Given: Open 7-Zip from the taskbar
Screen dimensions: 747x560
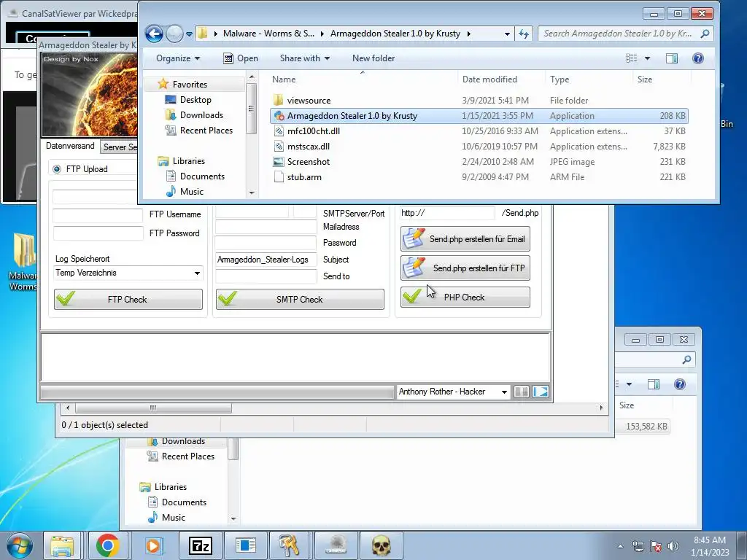Looking at the screenshot, I should [200, 545].
